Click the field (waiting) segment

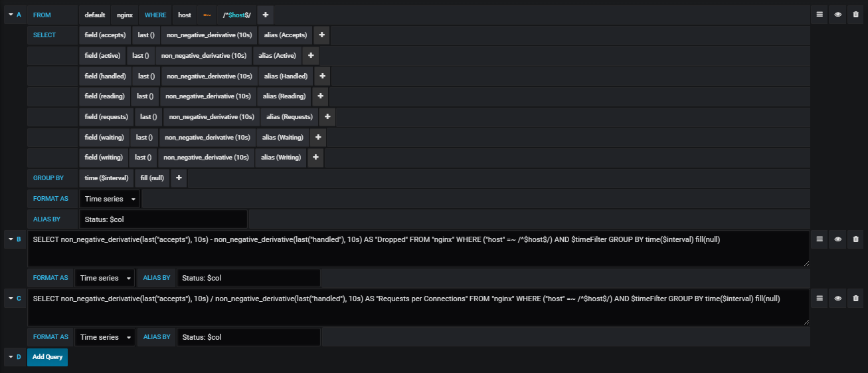tap(104, 138)
